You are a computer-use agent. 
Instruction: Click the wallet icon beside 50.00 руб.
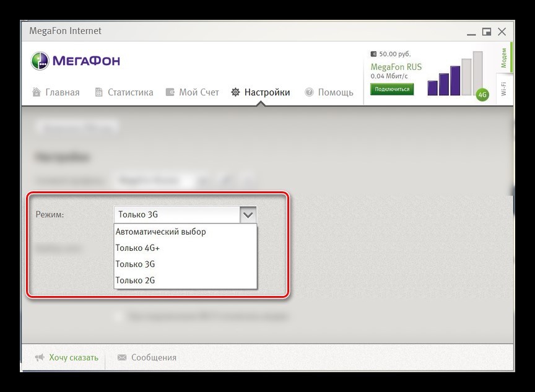tap(373, 54)
